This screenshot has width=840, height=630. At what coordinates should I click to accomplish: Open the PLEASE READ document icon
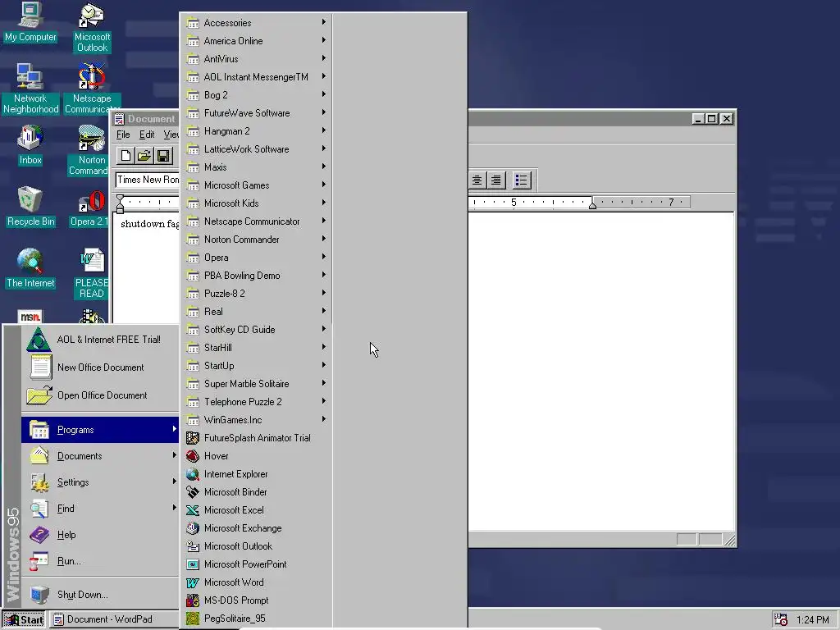[92, 273]
